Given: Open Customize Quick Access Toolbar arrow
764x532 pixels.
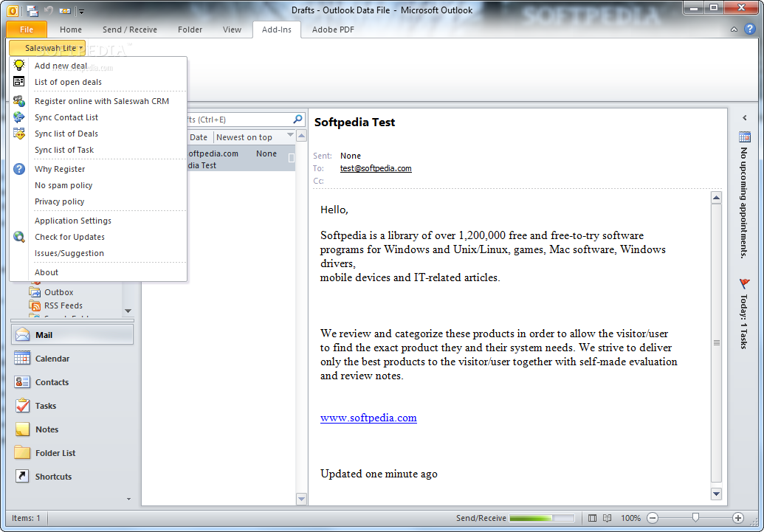Looking at the screenshot, I should 82,11.
